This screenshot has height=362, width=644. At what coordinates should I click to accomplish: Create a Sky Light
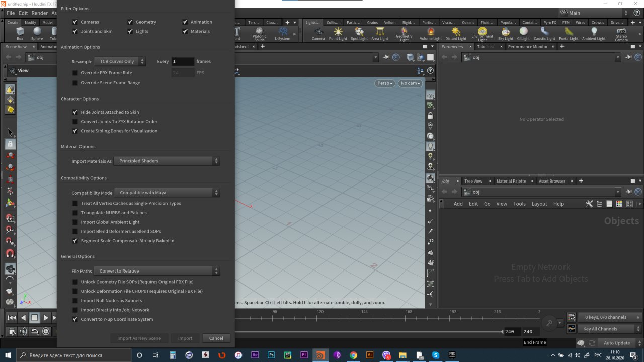506,34
